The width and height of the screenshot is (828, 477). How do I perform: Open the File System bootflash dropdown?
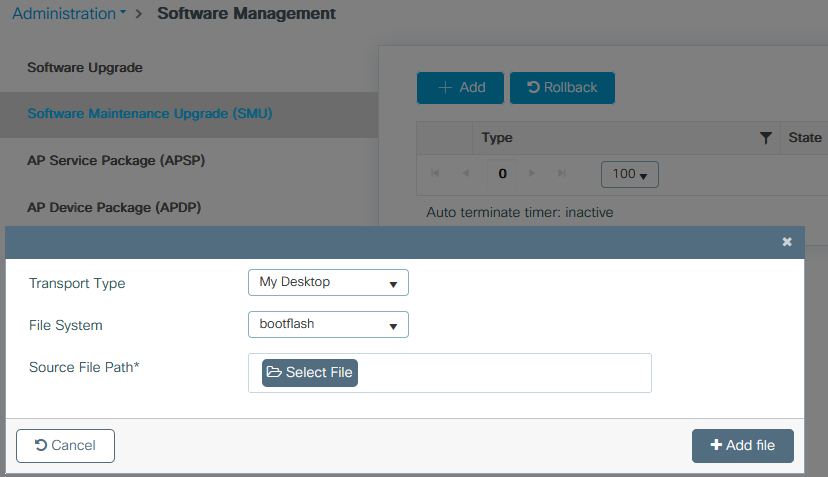328,324
